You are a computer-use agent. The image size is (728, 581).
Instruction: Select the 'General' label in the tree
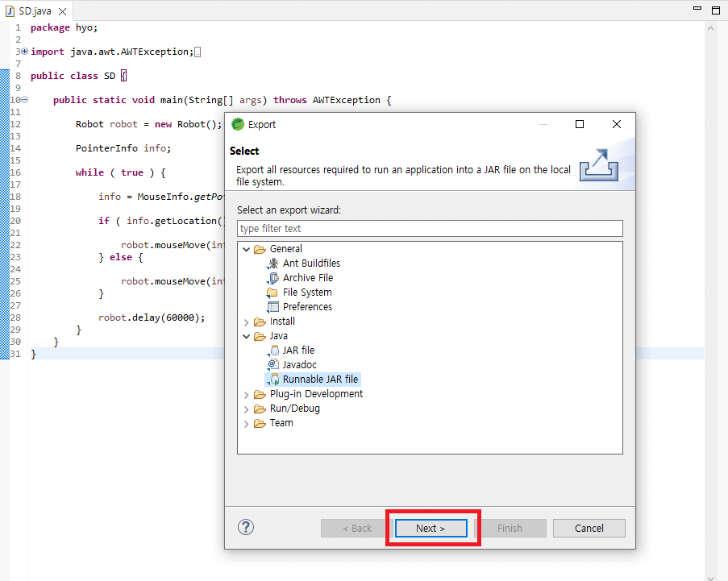pyautogui.click(x=286, y=249)
